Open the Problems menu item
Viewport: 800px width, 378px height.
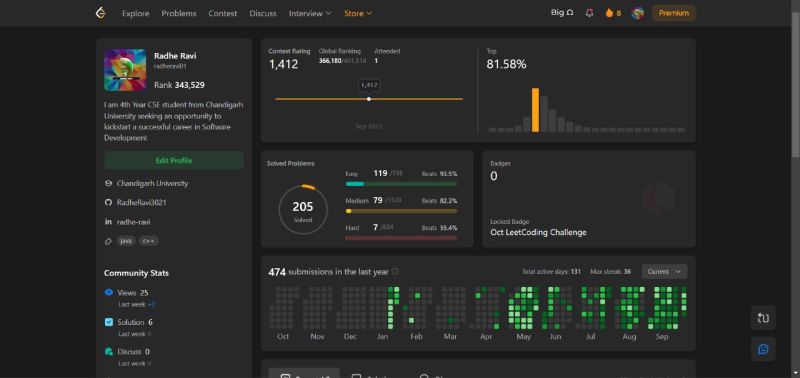point(179,13)
